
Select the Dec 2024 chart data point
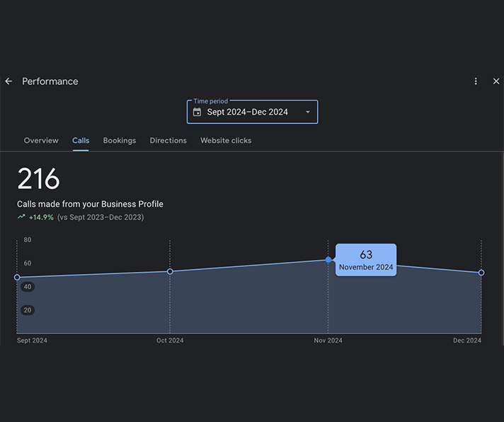481,273
